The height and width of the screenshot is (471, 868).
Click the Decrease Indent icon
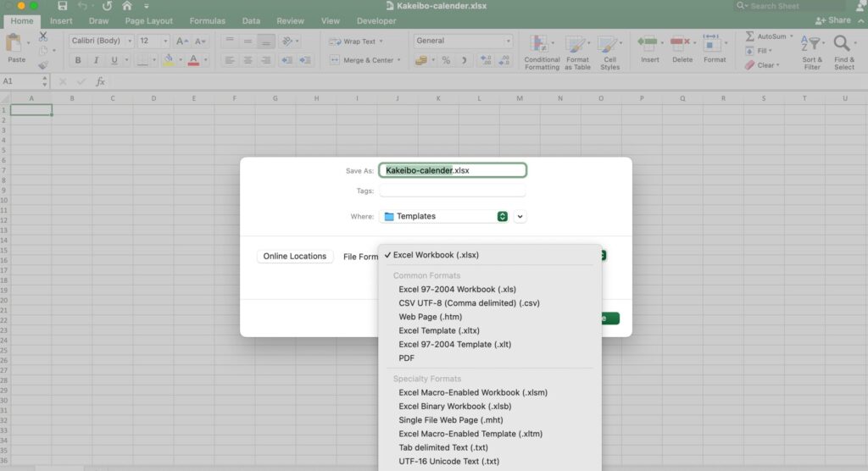[287, 60]
